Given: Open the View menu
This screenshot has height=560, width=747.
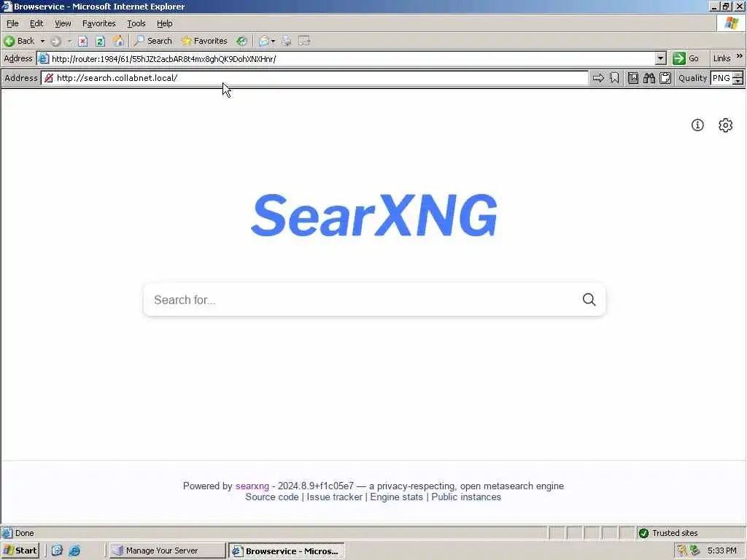Looking at the screenshot, I should click(63, 23).
